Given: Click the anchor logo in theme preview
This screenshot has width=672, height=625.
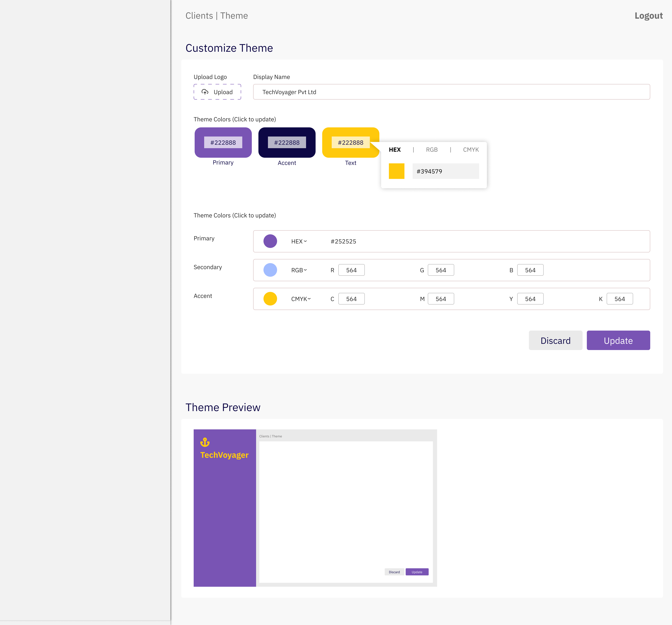Looking at the screenshot, I should pyautogui.click(x=205, y=442).
